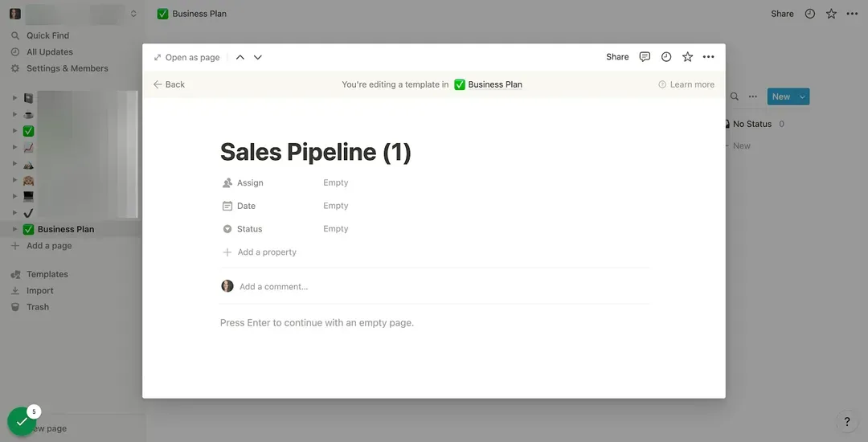Screen dimensions: 868x442
Task: View updates clock icon in modal header
Action: (666, 57)
